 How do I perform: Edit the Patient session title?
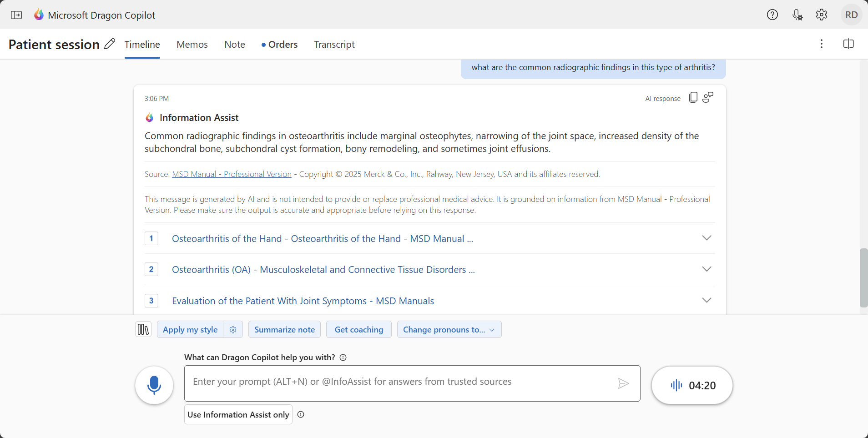(x=110, y=44)
